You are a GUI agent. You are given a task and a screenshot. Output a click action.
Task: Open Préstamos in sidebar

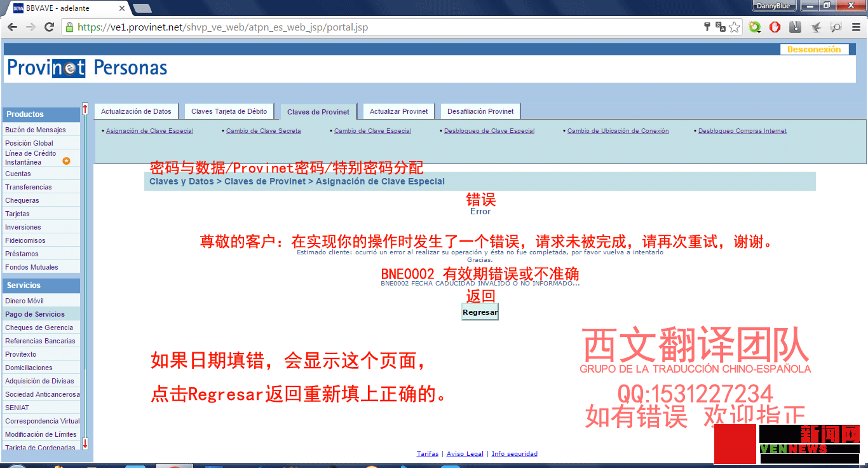[x=41, y=254]
